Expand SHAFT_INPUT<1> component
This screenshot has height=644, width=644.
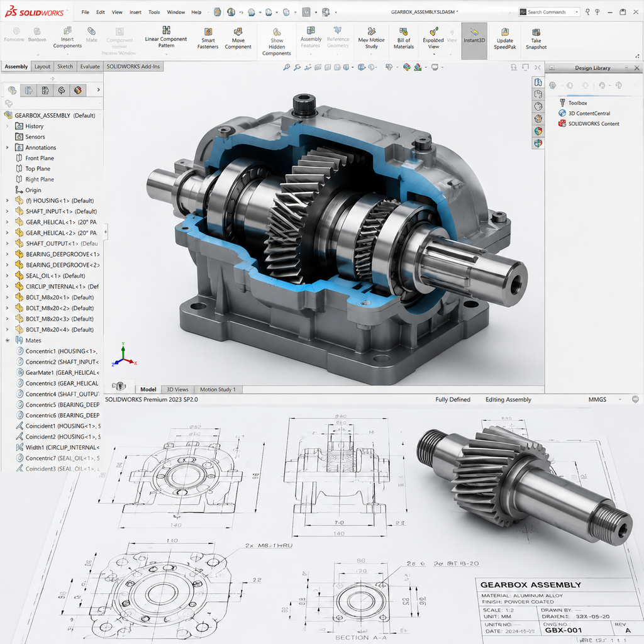pyautogui.click(x=7, y=211)
